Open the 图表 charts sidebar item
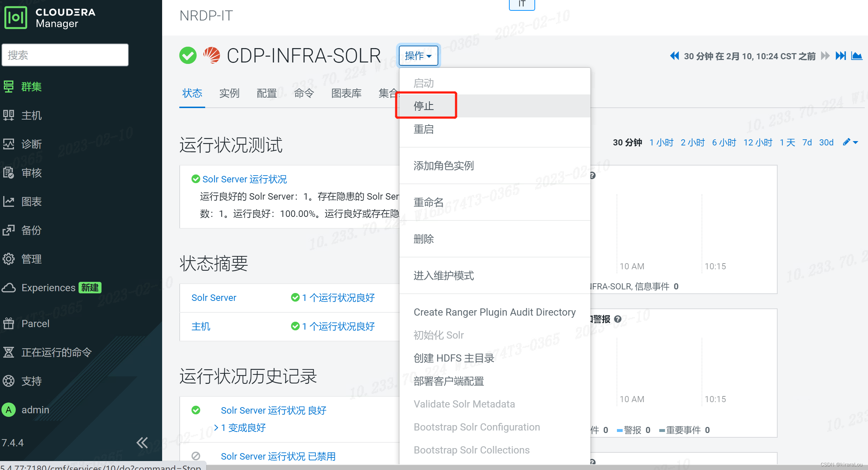 coord(22,201)
